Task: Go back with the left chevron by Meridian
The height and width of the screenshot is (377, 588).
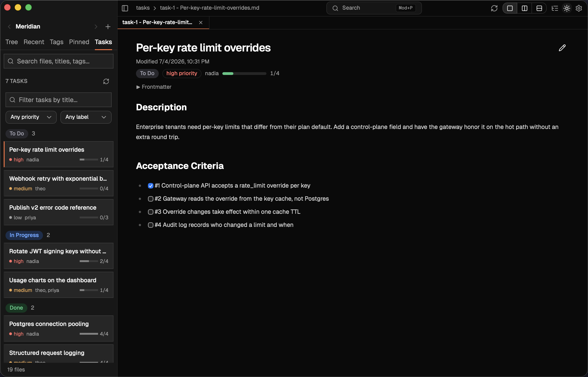Action: coord(9,27)
